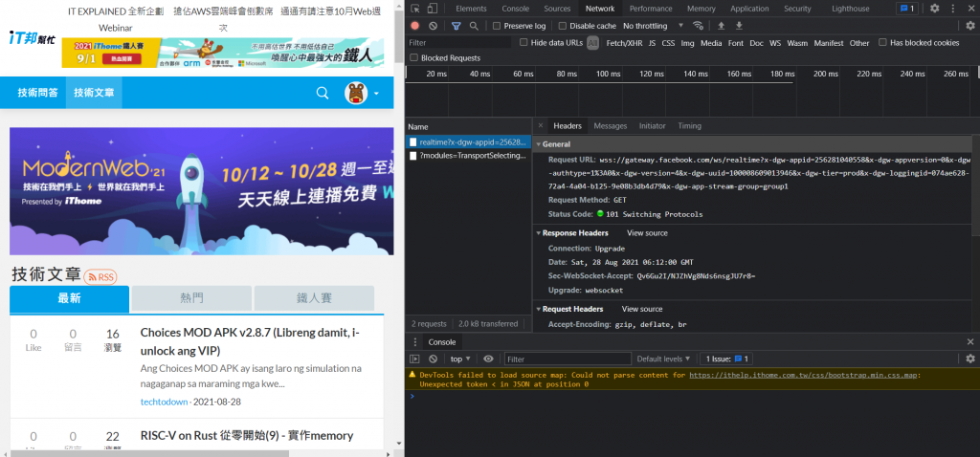The width and height of the screenshot is (980, 457).
Task: Activate the inspect element picker icon
Action: click(415, 8)
